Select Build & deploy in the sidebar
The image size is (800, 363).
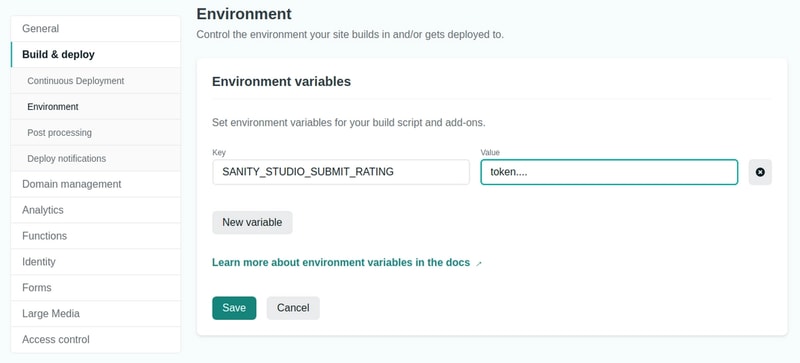95,55
